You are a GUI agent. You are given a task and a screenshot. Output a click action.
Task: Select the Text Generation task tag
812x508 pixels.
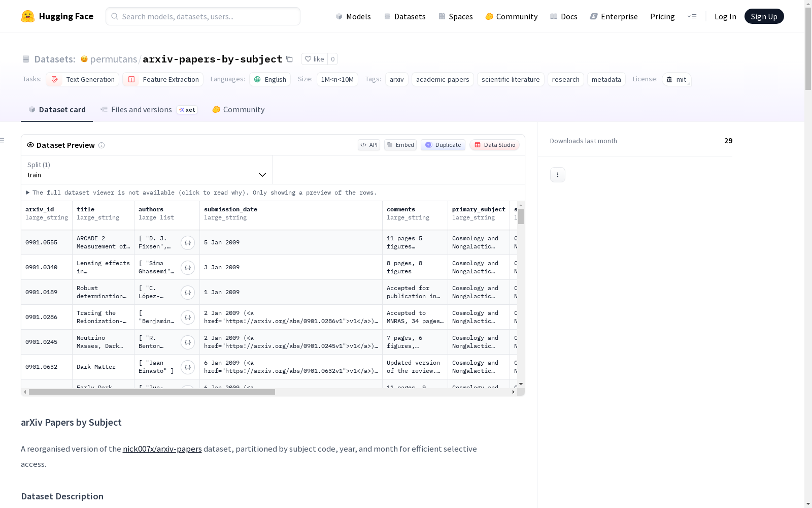point(83,79)
